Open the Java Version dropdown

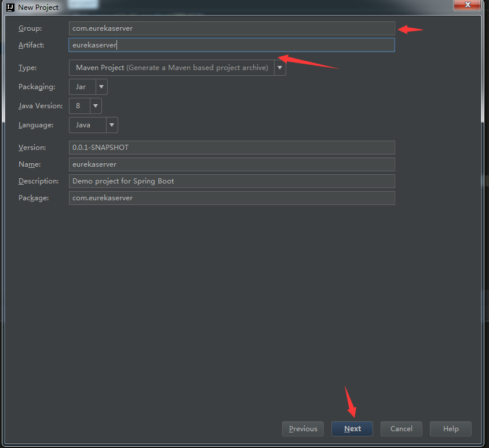pyautogui.click(x=85, y=106)
